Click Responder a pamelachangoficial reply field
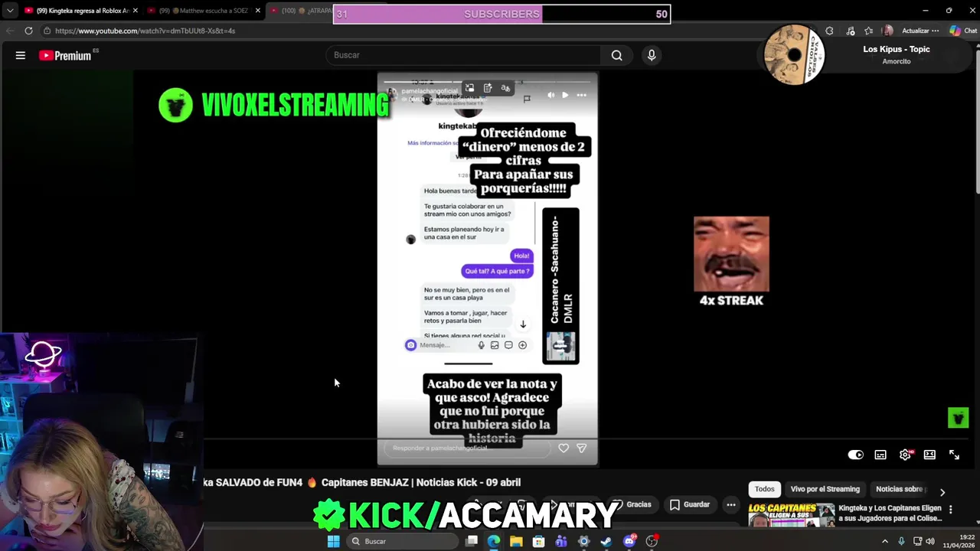Viewport: 980px width, 551px height. (x=467, y=448)
